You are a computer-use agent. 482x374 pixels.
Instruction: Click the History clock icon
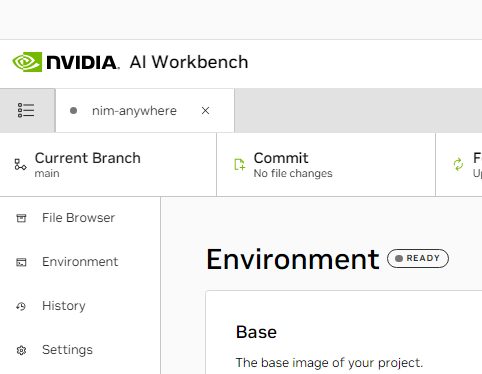(x=21, y=306)
